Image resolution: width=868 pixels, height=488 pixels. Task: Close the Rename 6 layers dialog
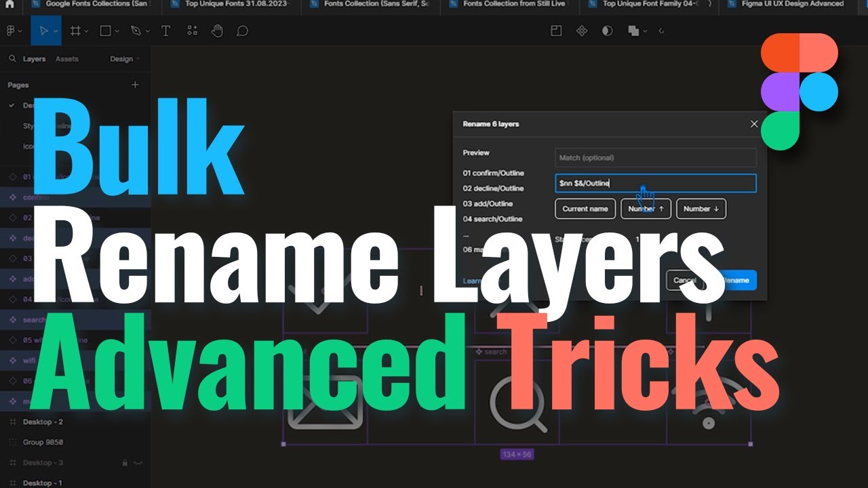click(754, 124)
